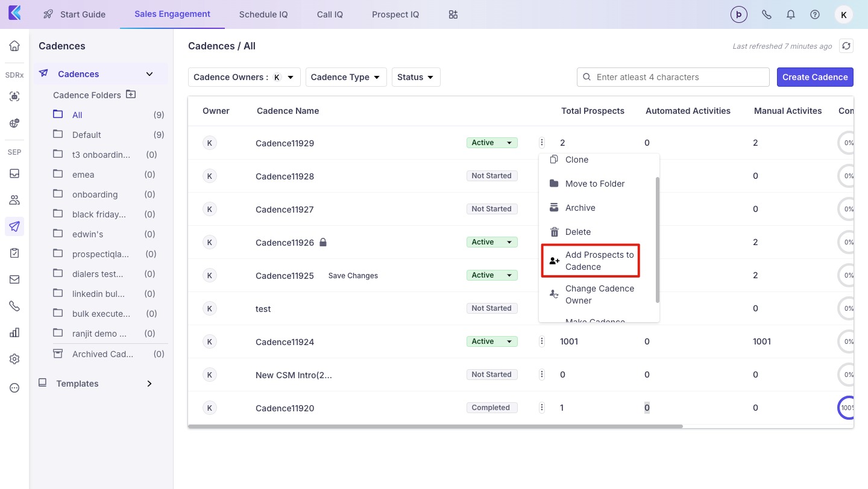Expand the Cadence Type dropdown
The image size is (868, 489).
pos(345,77)
